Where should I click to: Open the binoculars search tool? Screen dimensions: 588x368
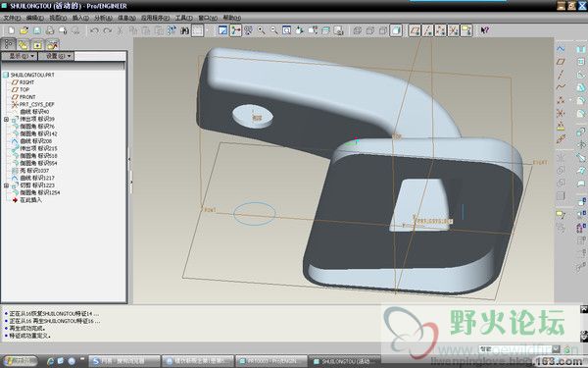(184, 30)
